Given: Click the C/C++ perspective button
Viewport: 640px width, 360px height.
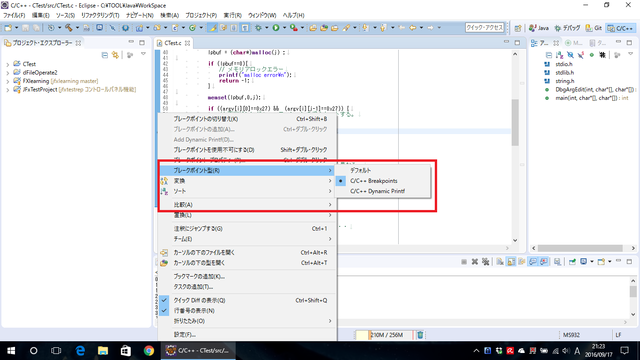Looking at the screenshot, I should tap(620, 28).
